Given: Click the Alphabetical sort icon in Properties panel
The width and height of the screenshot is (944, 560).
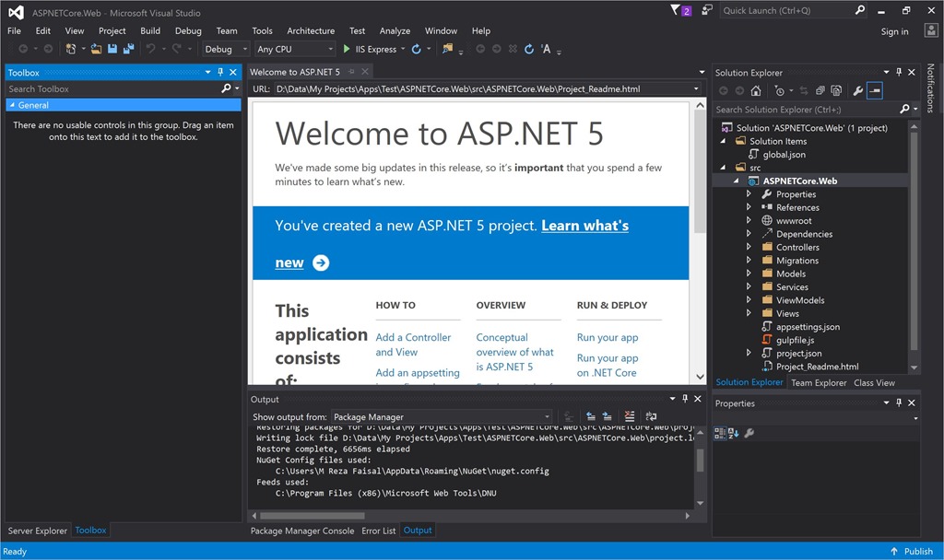Looking at the screenshot, I should [734, 433].
